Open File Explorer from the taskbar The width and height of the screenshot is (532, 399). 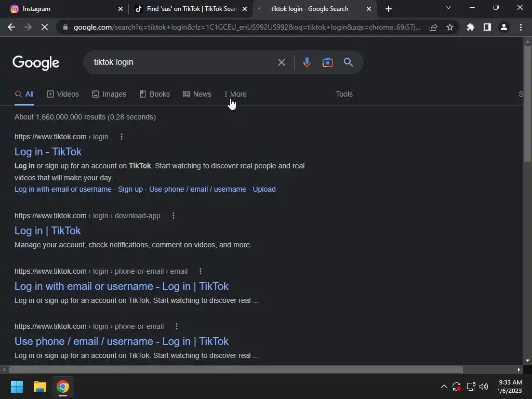39,387
